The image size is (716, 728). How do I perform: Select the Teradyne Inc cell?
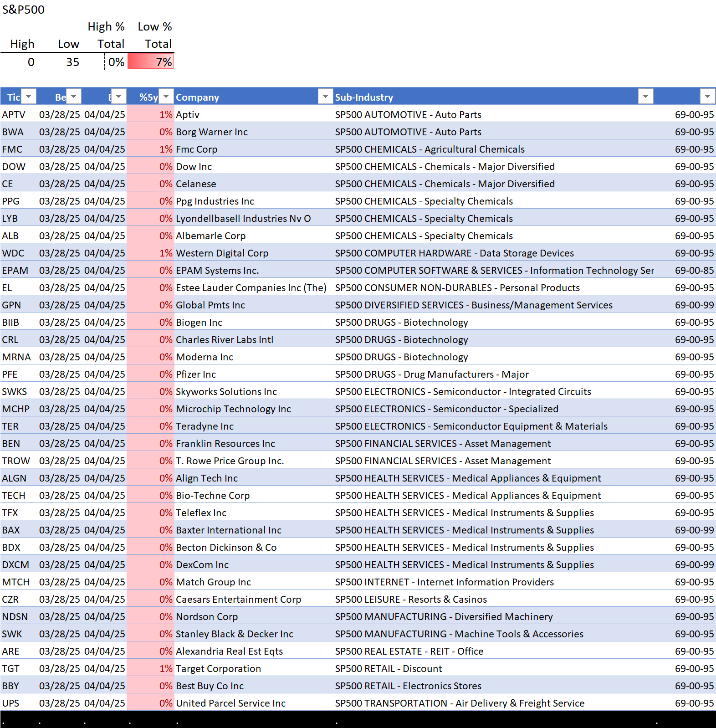click(253, 426)
